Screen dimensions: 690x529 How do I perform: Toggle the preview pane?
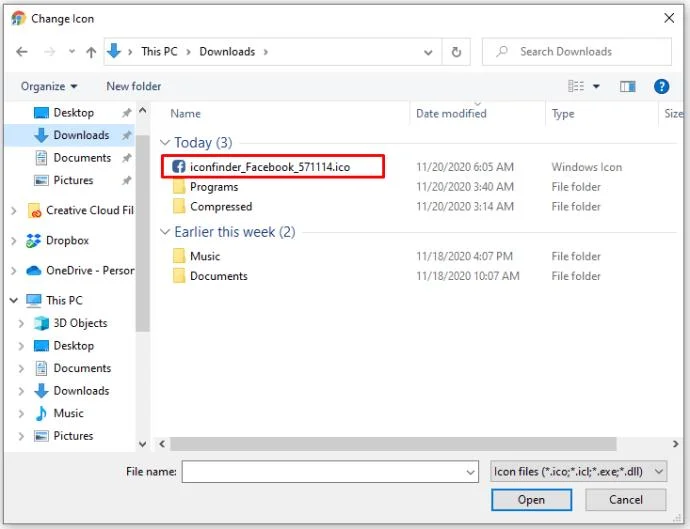(628, 86)
